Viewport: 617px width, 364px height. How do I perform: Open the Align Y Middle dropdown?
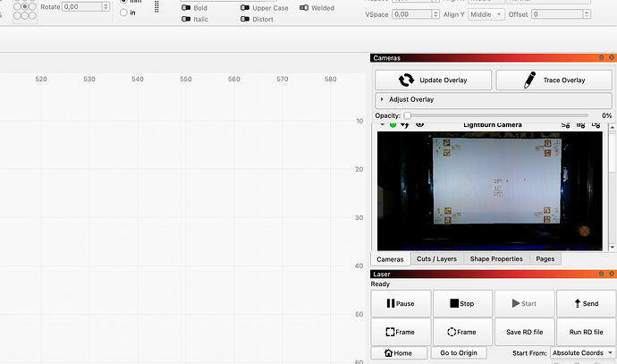[486, 14]
